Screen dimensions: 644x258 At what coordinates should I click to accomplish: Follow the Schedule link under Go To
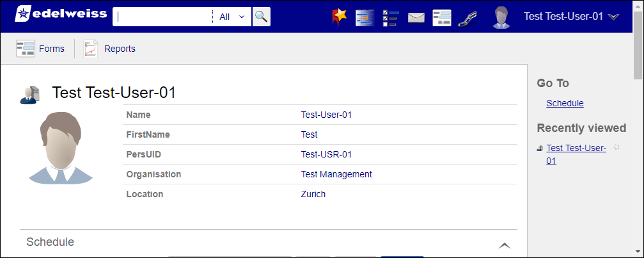pyautogui.click(x=565, y=103)
